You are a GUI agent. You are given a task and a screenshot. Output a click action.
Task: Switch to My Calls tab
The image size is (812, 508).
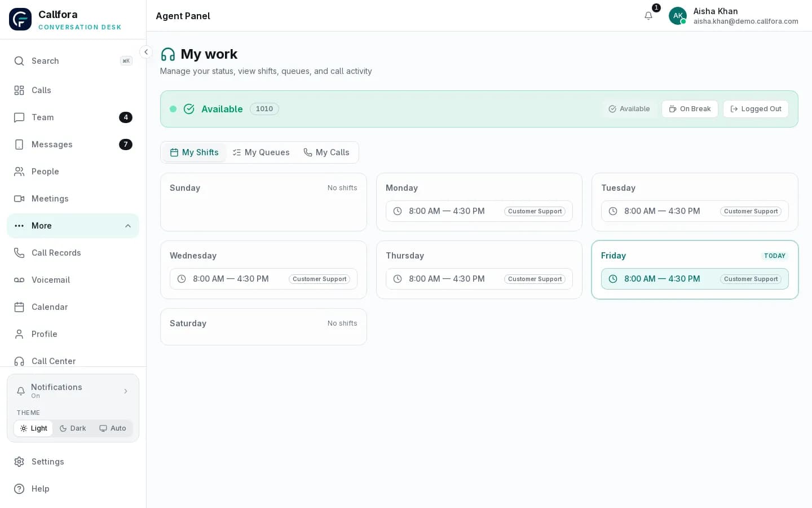pos(326,152)
